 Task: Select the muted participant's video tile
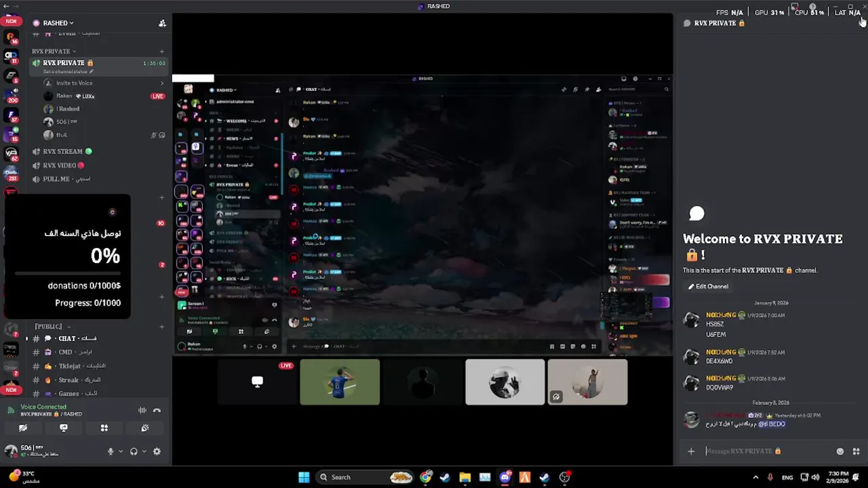click(x=587, y=382)
